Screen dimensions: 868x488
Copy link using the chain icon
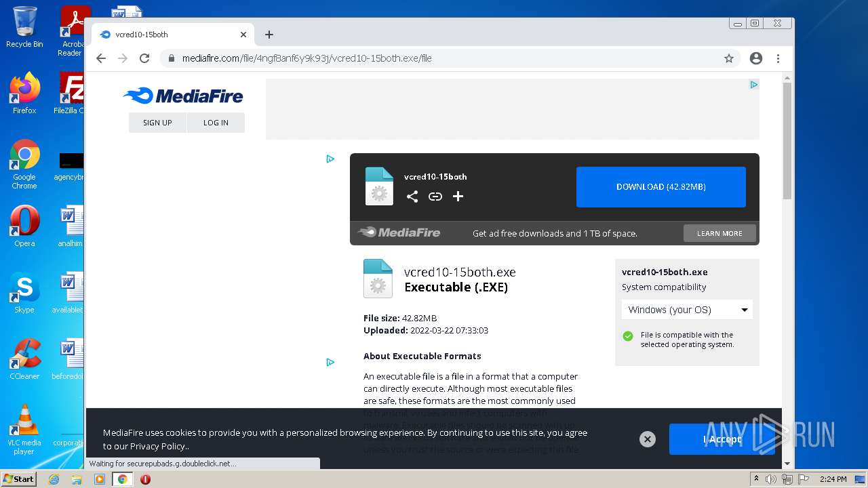(435, 197)
